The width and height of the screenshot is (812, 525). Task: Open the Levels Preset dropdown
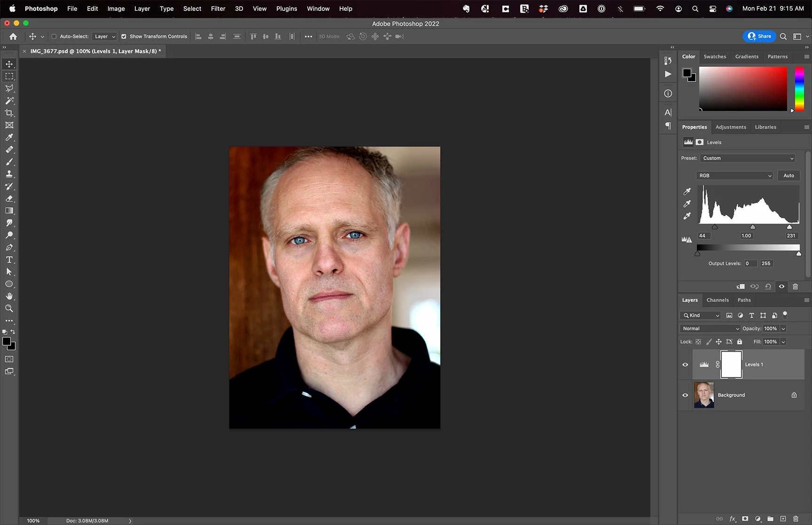(x=747, y=158)
